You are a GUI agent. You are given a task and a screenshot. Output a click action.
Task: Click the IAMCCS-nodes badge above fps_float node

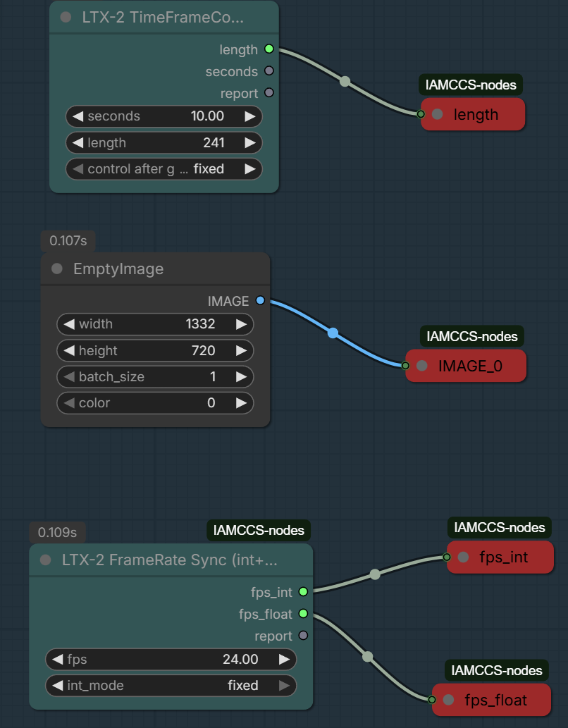coord(498,670)
